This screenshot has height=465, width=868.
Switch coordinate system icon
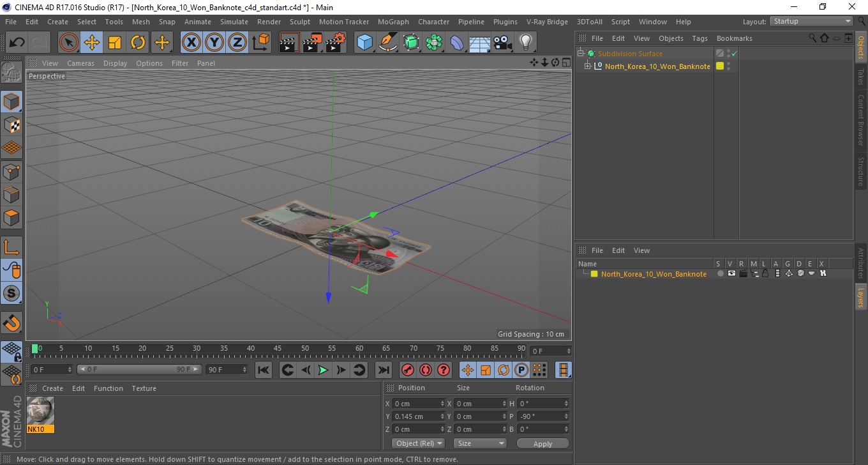coord(260,43)
